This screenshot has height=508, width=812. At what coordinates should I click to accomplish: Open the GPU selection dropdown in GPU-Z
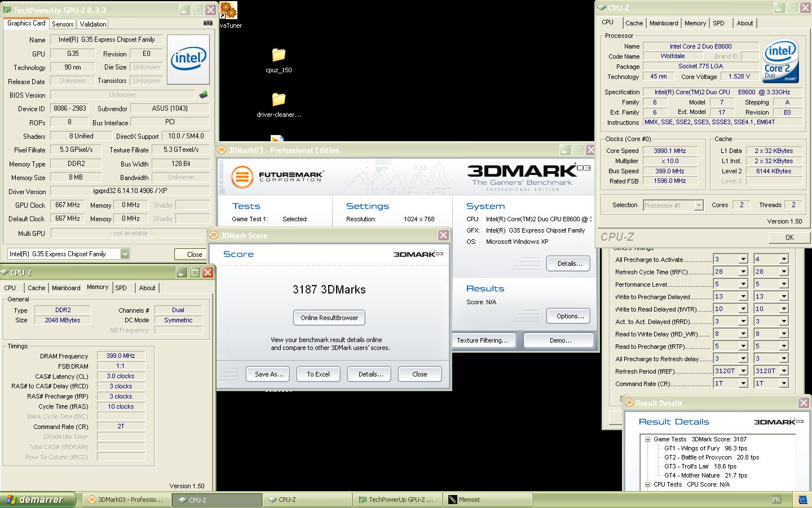pos(125,254)
